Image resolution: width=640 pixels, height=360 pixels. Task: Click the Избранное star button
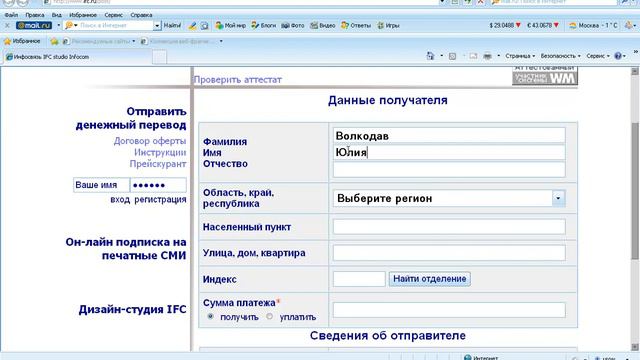click(22, 41)
